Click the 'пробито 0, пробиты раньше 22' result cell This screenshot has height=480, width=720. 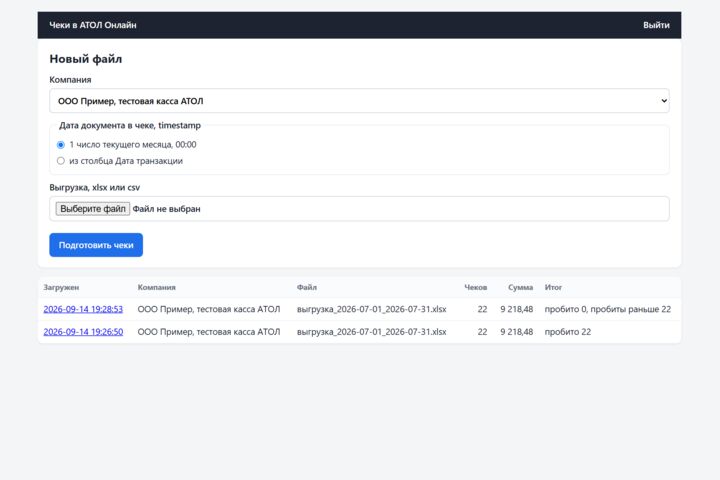608,309
